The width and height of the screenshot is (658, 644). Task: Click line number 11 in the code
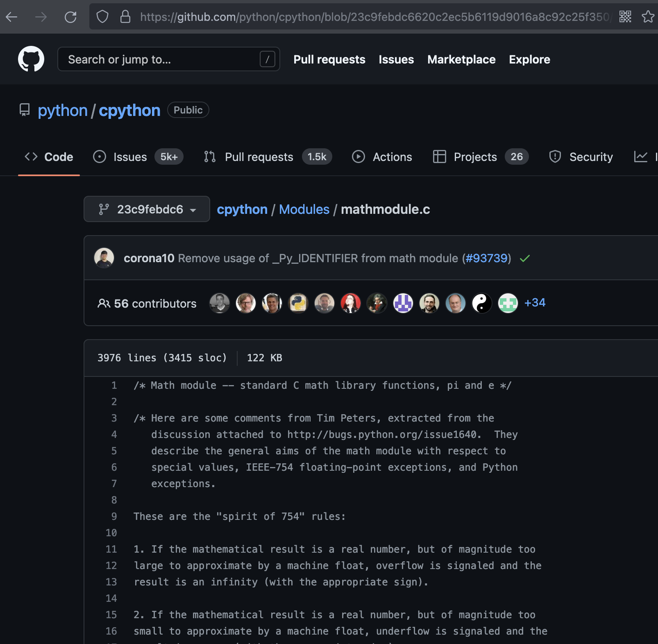pos(111,549)
